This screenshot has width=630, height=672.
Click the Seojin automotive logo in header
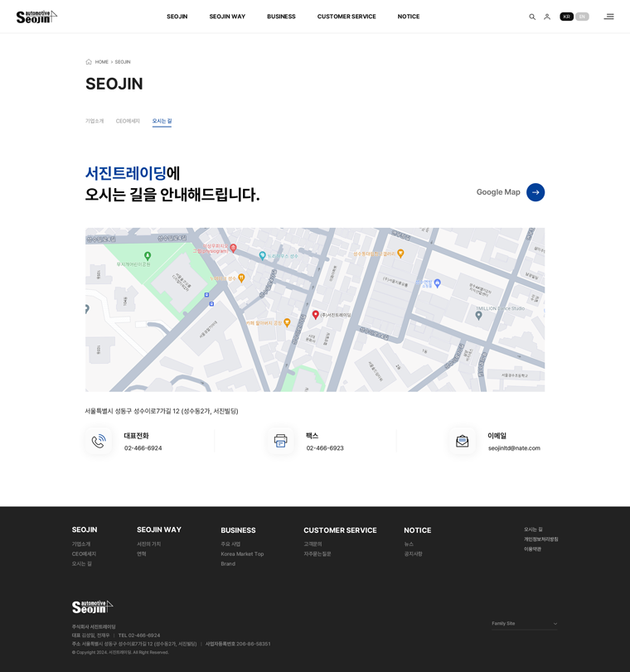[x=36, y=17]
